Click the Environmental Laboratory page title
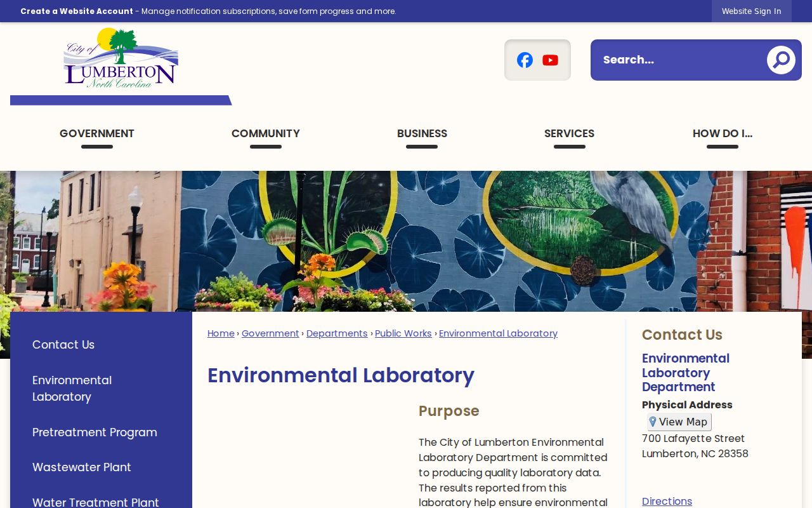 tap(341, 375)
